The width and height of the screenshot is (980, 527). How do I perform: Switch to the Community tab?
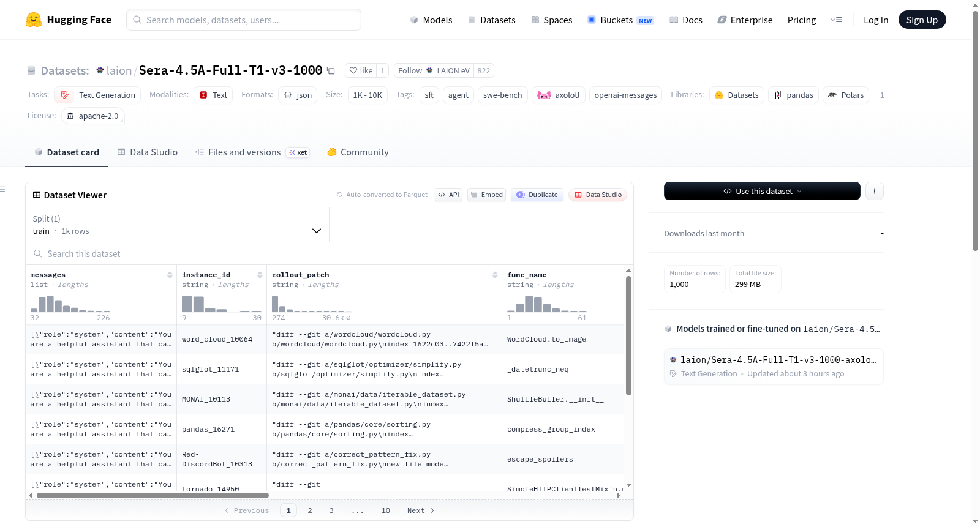(358, 152)
